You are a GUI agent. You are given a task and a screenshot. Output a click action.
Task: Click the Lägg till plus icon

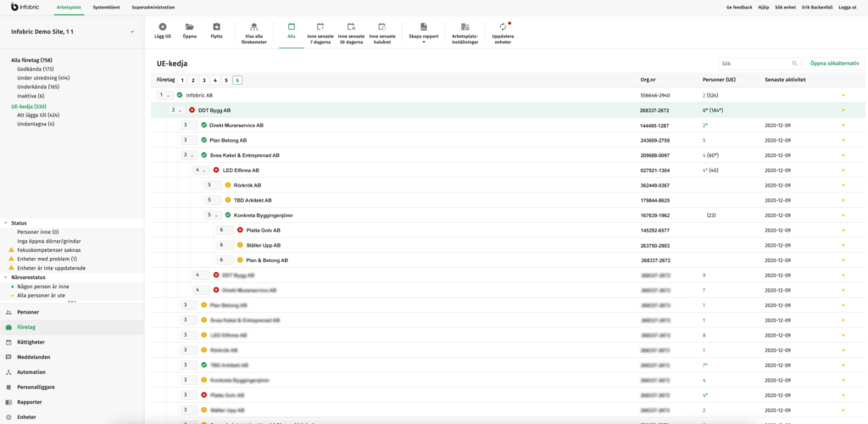[162, 26]
